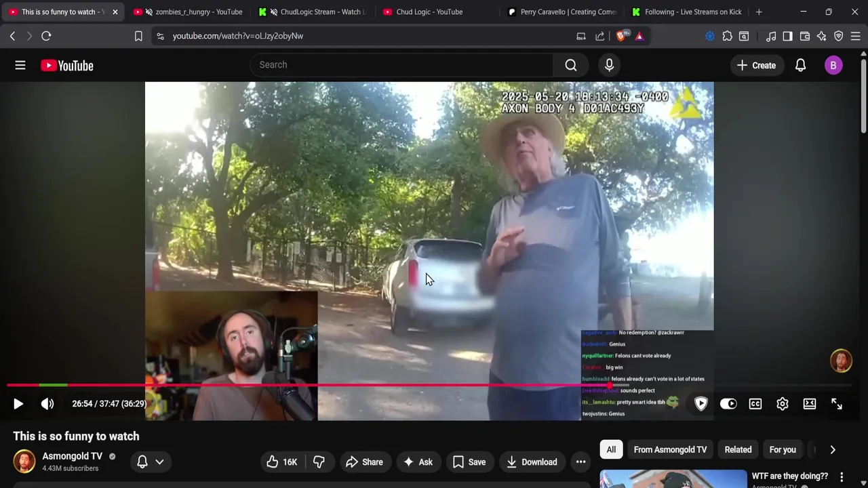
Task: Download the video
Action: point(532,462)
